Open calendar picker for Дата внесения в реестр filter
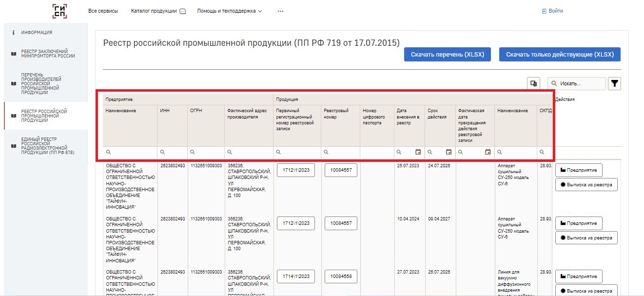This screenshot has width=644, height=296. pos(418,152)
